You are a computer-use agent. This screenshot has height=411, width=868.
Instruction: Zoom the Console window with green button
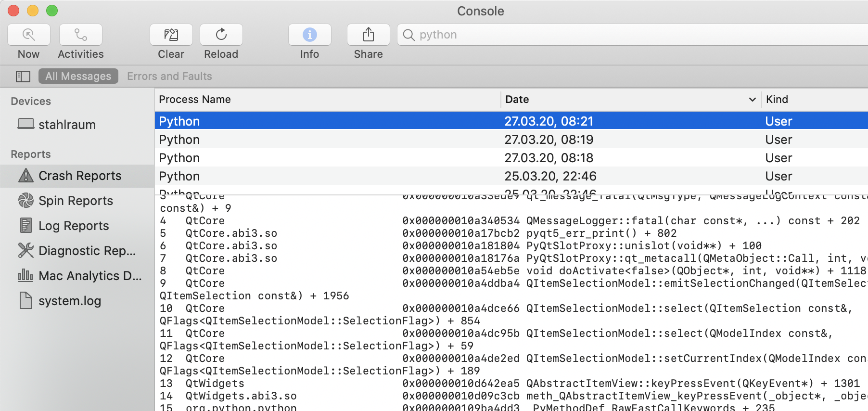tap(52, 10)
